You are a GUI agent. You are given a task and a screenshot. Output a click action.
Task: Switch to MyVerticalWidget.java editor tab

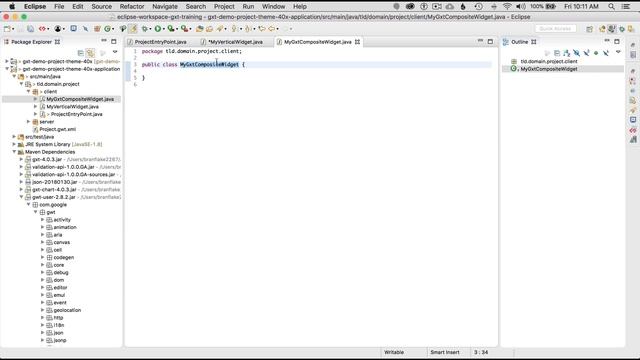point(235,42)
